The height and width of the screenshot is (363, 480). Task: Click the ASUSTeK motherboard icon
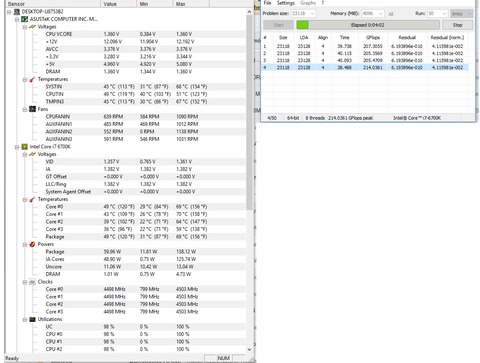point(24,19)
